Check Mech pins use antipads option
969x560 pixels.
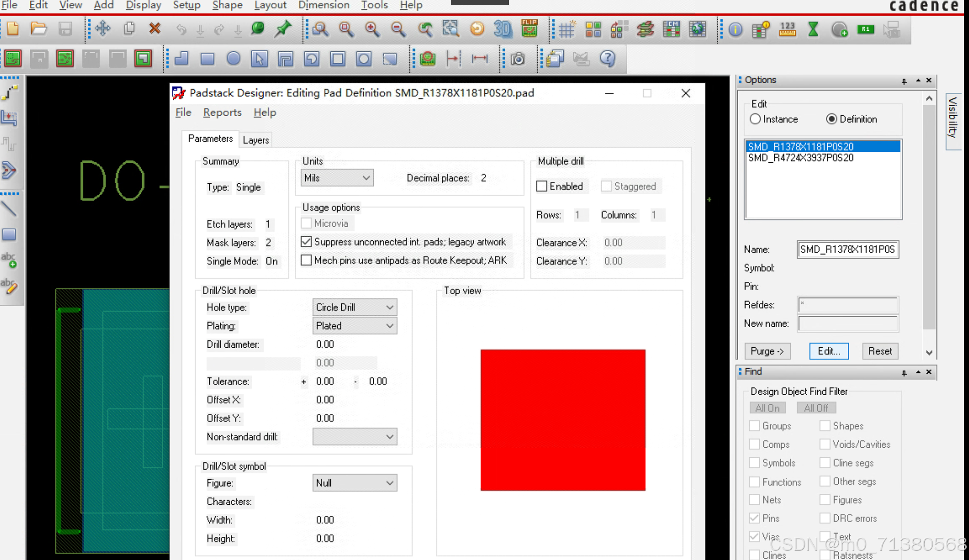tap(306, 260)
